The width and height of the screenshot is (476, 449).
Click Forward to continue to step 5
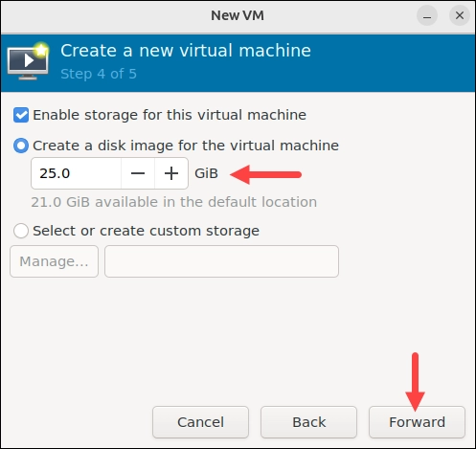[x=417, y=422]
